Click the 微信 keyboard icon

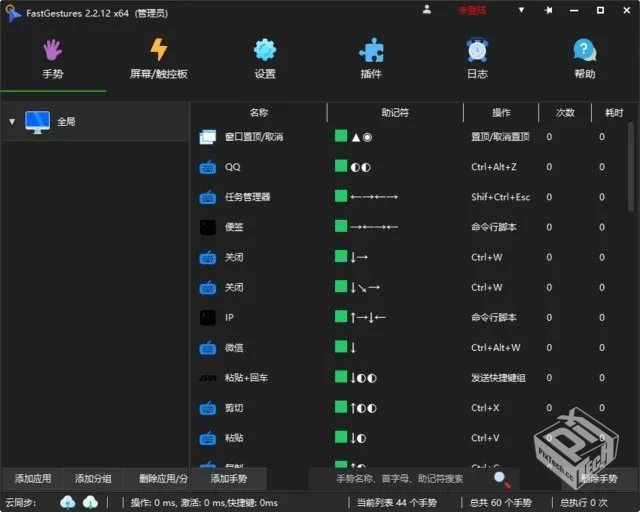coord(208,348)
